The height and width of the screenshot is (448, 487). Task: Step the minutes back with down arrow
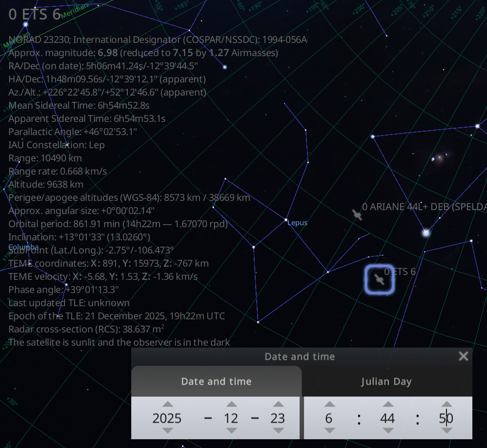click(388, 431)
